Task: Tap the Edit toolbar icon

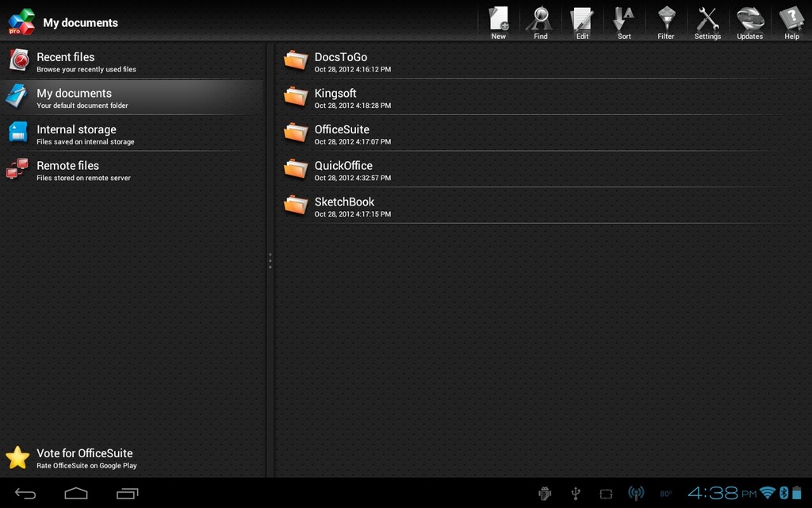Action: coord(582,22)
